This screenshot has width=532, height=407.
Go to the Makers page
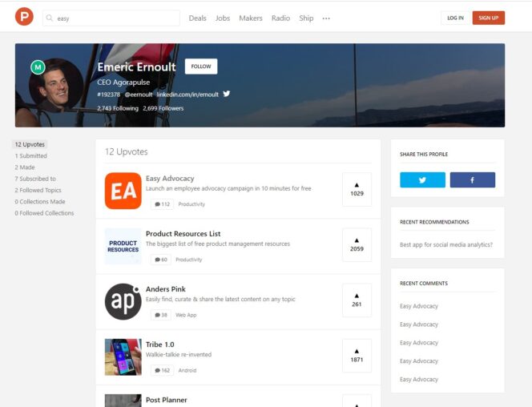tap(251, 18)
